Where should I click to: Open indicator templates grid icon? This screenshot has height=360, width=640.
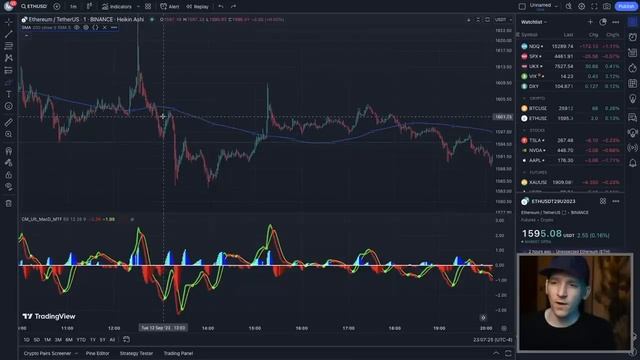click(148, 7)
